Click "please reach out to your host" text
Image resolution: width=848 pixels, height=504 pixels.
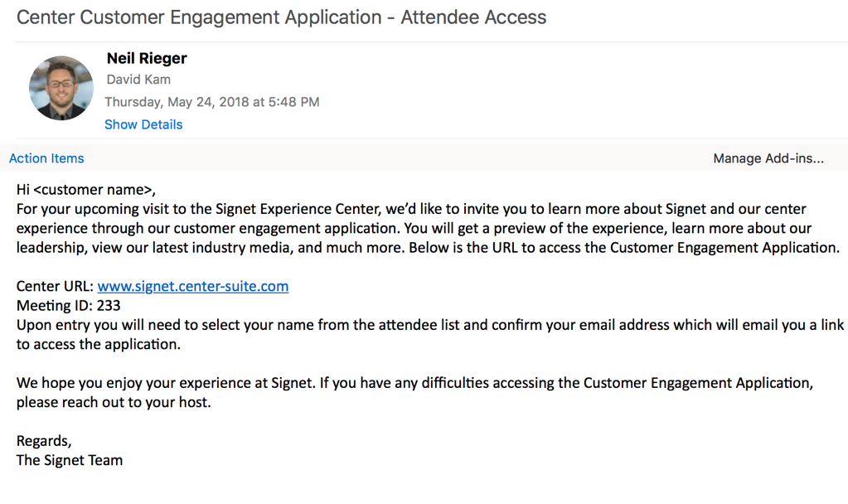click(x=114, y=403)
